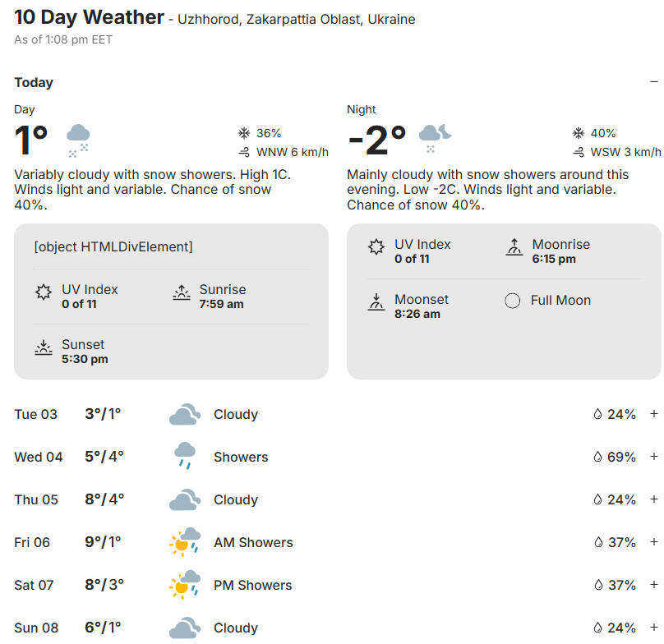
Task: Collapse the Today forecast section
Action: tap(654, 82)
